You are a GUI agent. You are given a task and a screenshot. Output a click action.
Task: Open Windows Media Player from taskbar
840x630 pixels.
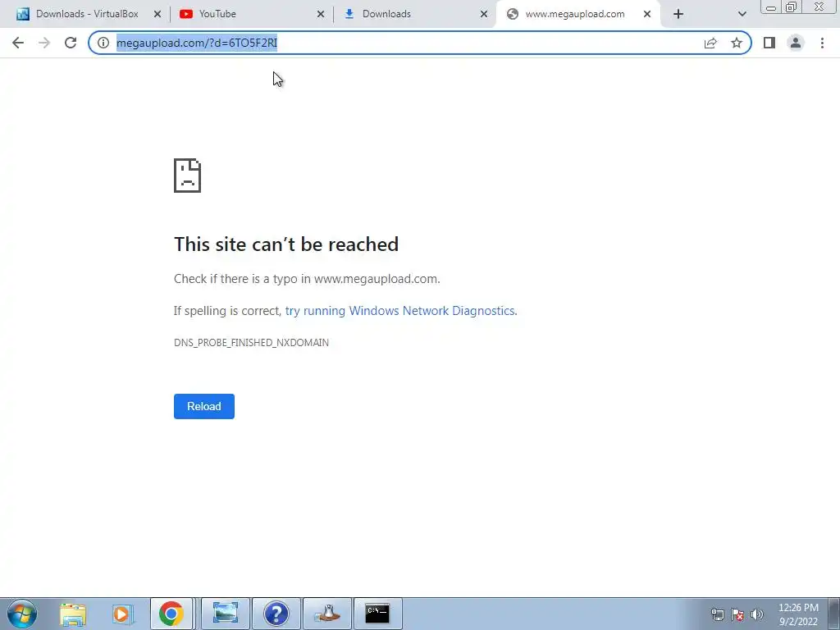click(x=122, y=614)
